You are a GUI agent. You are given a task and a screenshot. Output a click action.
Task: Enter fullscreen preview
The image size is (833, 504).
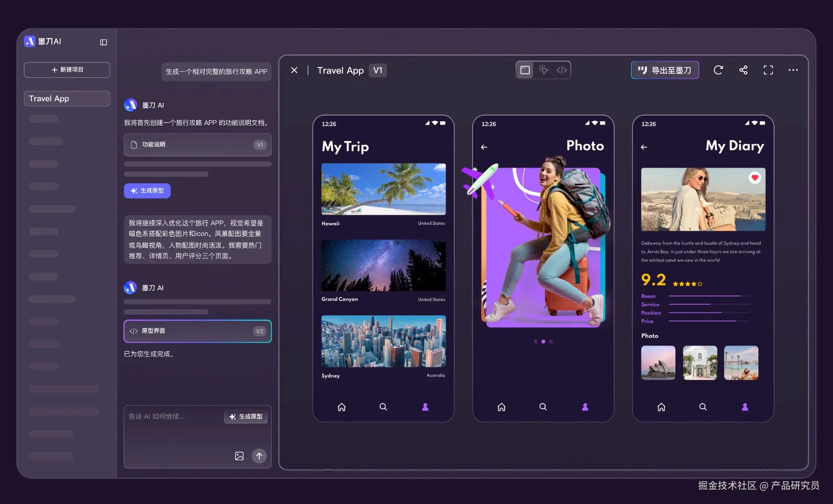tap(768, 70)
